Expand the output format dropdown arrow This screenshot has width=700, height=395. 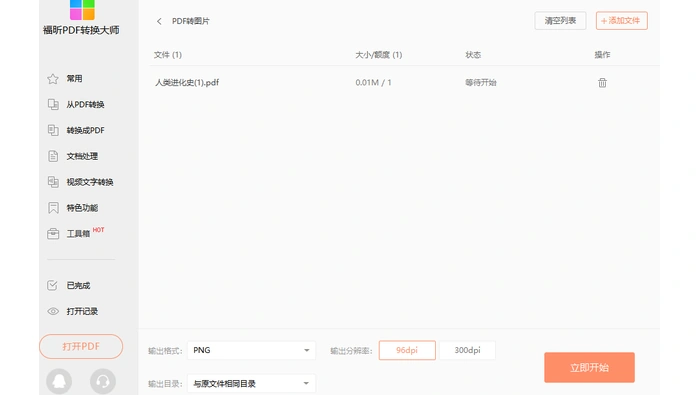pyautogui.click(x=306, y=350)
